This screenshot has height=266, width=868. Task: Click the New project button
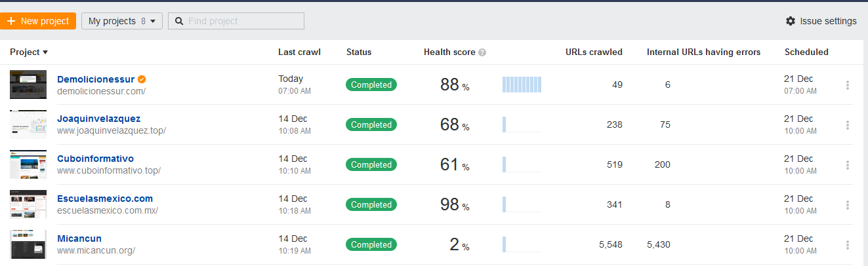tap(38, 21)
